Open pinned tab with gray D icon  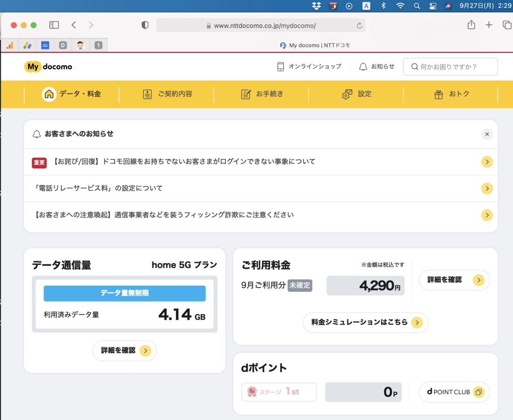click(63, 45)
